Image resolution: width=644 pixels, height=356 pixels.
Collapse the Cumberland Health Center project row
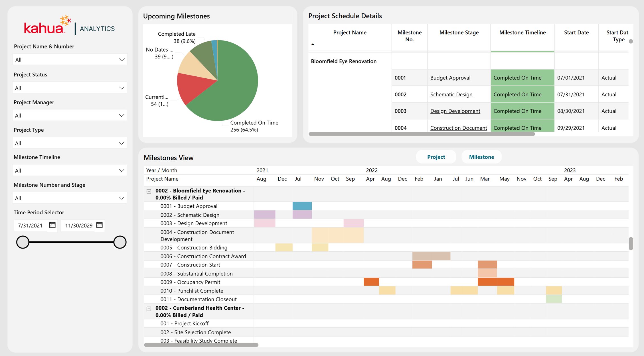click(x=149, y=309)
